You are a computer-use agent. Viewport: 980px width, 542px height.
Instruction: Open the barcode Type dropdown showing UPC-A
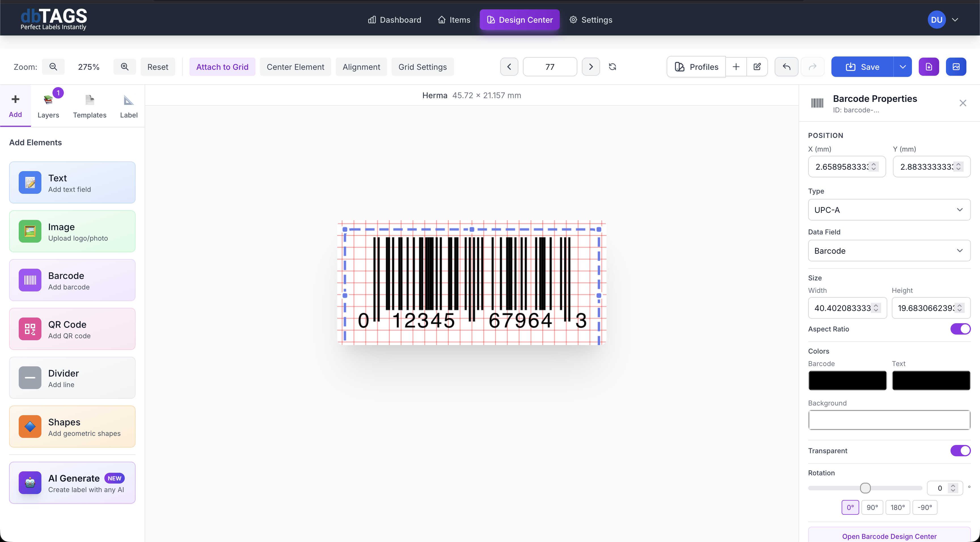889,210
